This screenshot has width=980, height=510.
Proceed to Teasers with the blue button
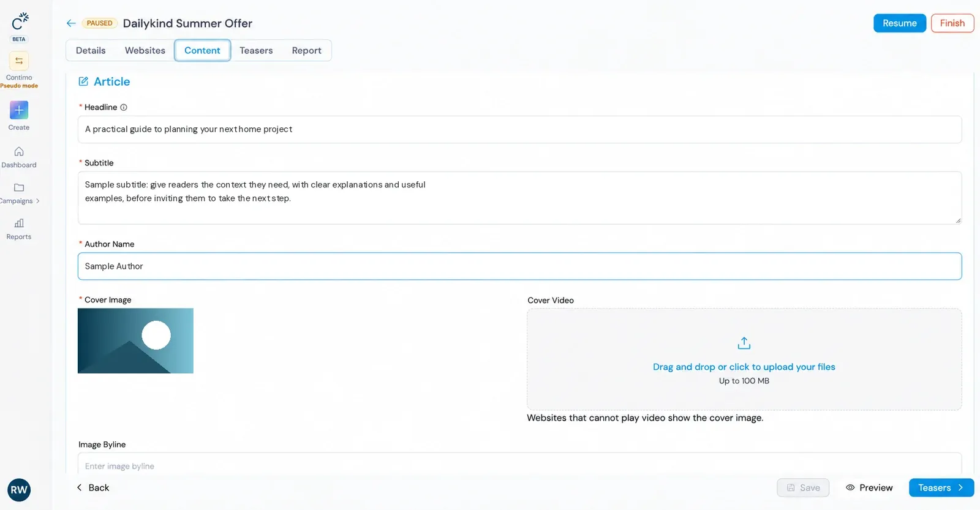click(941, 487)
